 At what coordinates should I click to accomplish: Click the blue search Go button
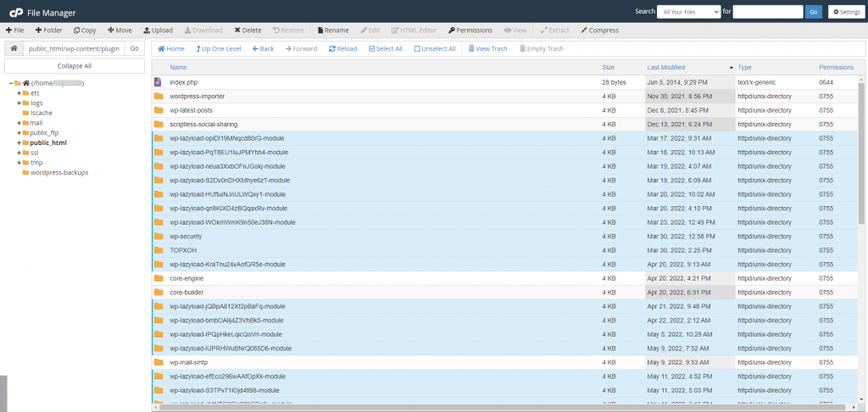(x=813, y=12)
